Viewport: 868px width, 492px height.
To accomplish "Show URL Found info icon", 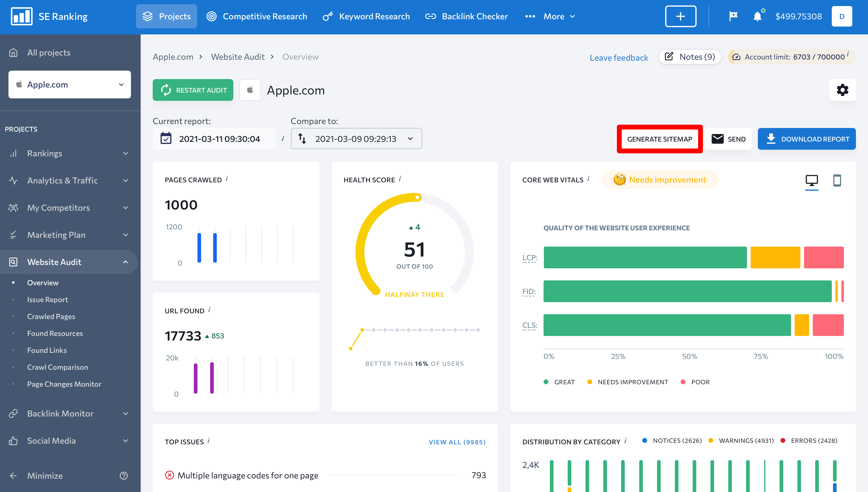I will pyautogui.click(x=209, y=309).
